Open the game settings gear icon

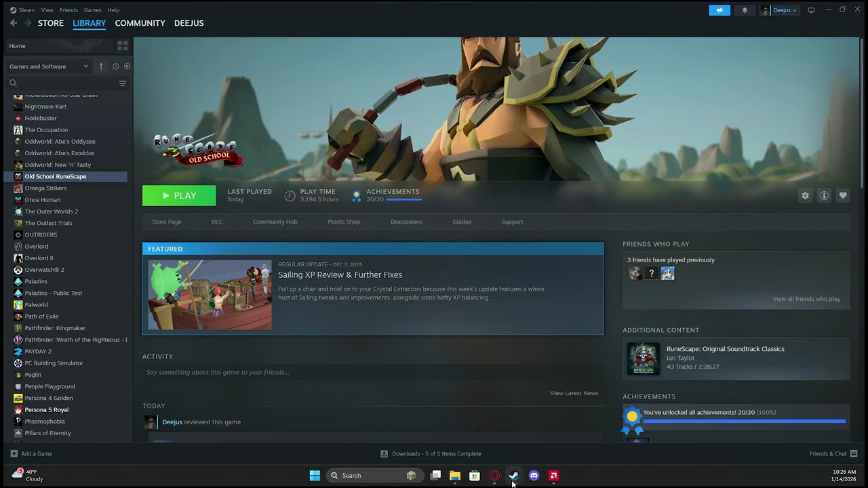[805, 196]
